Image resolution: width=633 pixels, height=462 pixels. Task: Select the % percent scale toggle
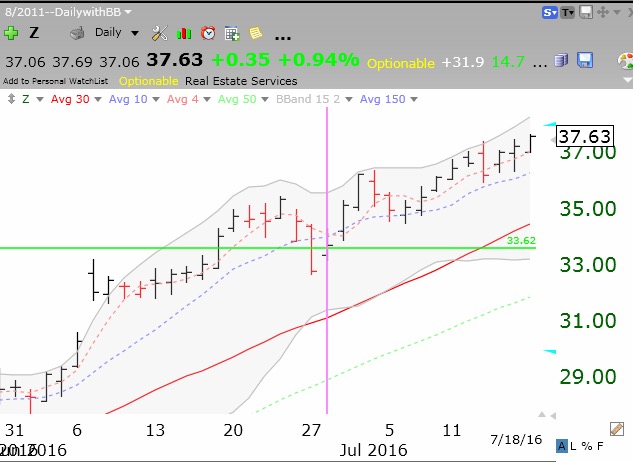(x=587, y=446)
